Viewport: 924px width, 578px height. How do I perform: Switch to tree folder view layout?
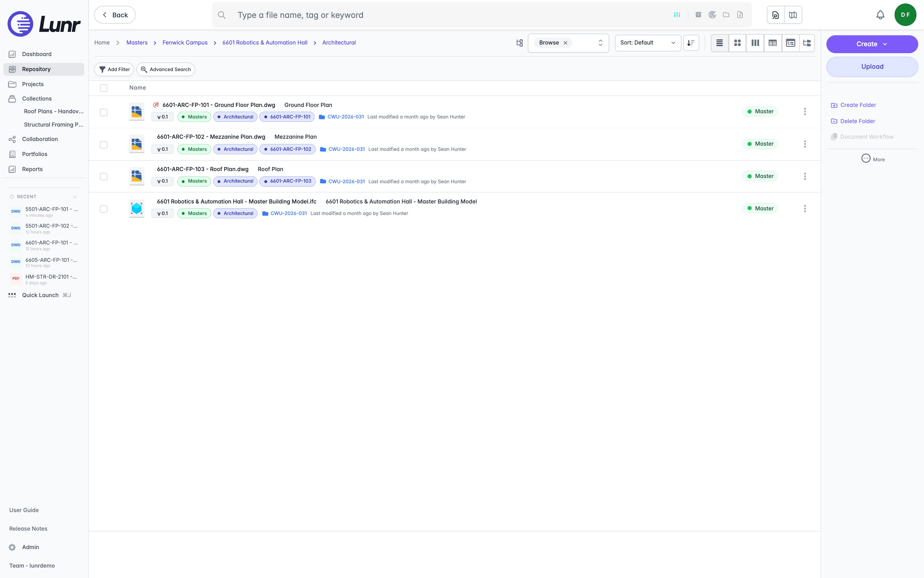pyautogui.click(x=807, y=43)
